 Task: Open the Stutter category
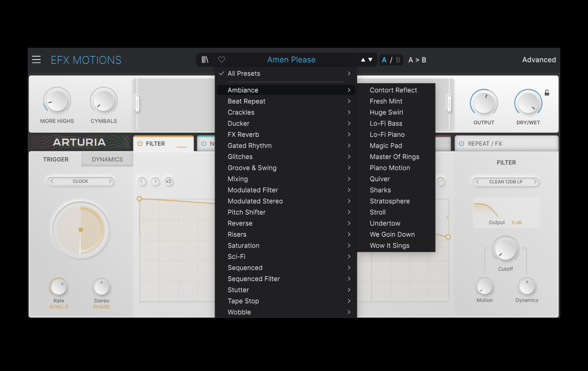(286, 290)
